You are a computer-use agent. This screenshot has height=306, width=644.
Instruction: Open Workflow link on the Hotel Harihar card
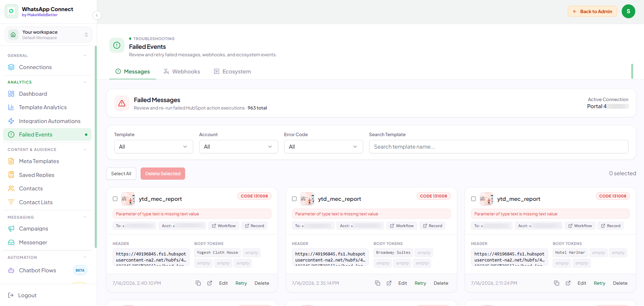pyautogui.click(x=580, y=226)
